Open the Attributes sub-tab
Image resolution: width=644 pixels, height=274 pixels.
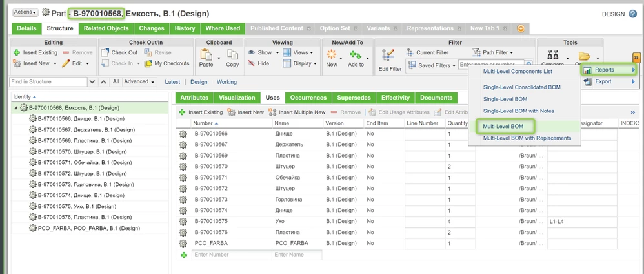[x=194, y=98]
